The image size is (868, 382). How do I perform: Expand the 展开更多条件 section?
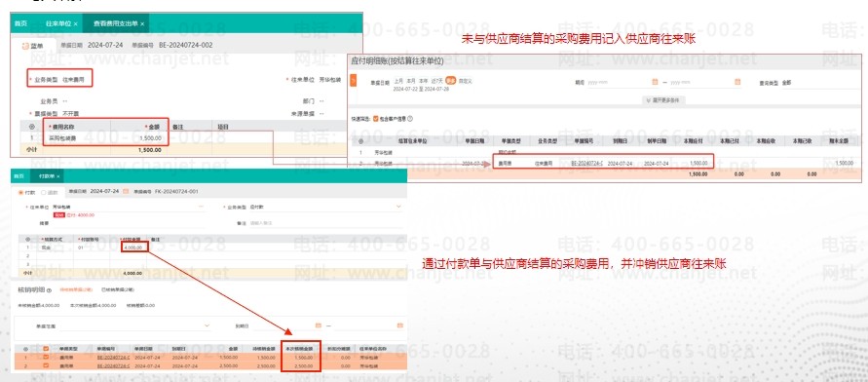[x=663, y=100]
